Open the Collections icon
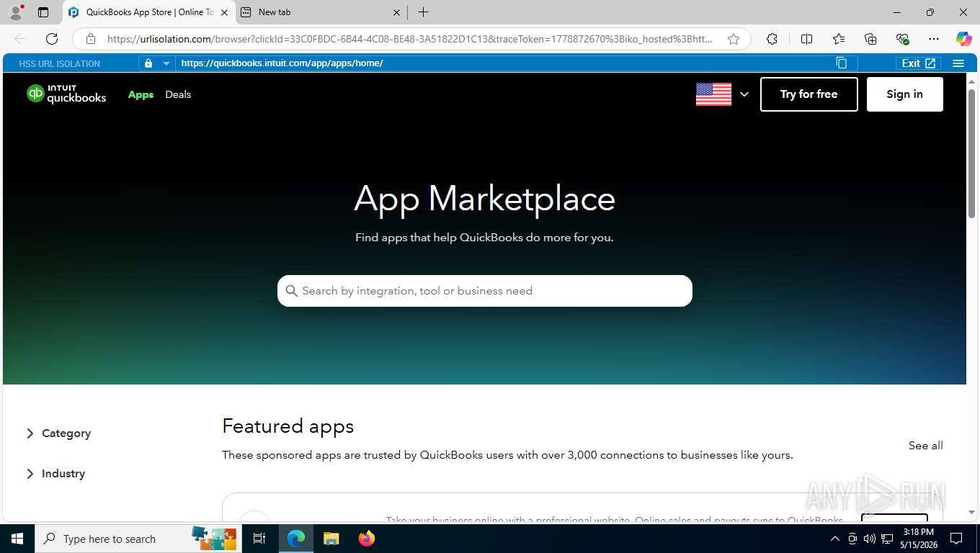The width and height of the screenshot is (980, 553). 870,39
